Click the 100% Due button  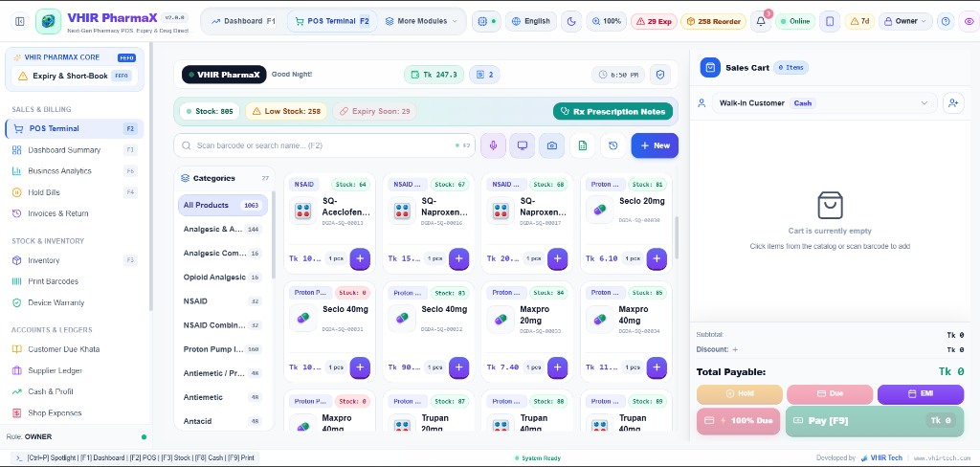coord(738,421)
